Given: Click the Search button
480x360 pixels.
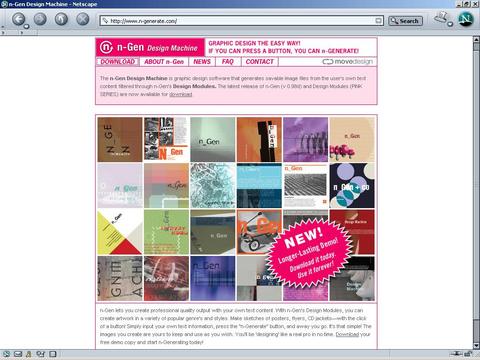Looking at the screenshot, I should pyautogui.click(x=405, y=21).
